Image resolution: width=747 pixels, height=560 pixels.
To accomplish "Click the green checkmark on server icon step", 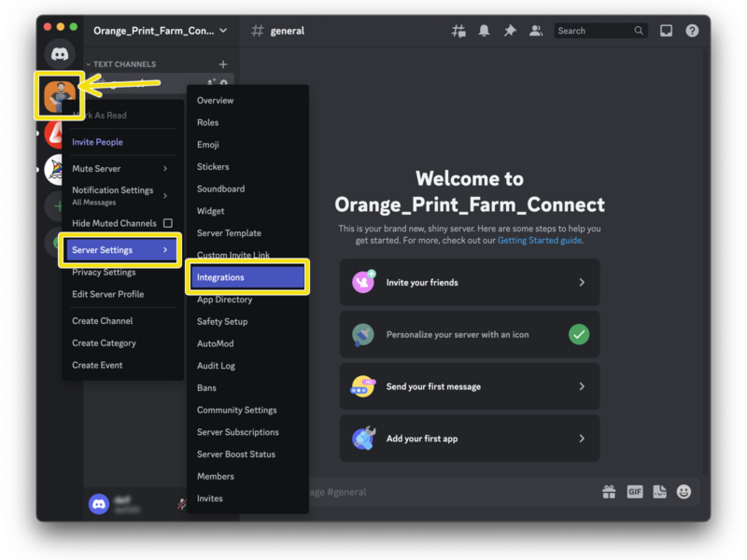I will pyautogui.click(x=580, y=331).
